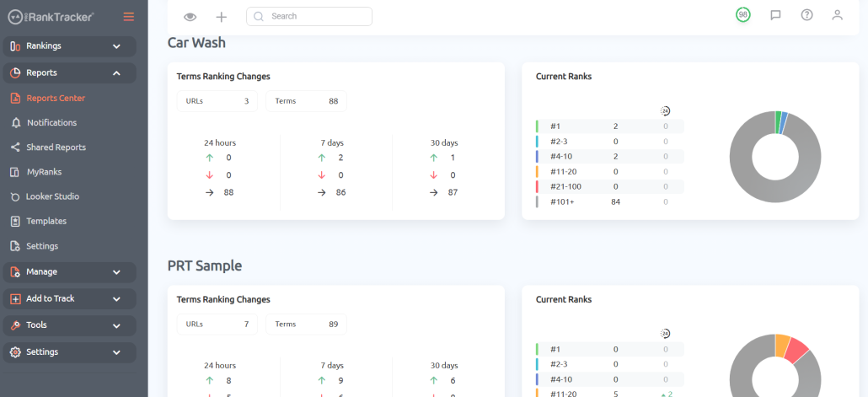This screenshot has width=868, height=397.
Task: Click the Reports Center document icon
Action: click(x=15, y=99)
